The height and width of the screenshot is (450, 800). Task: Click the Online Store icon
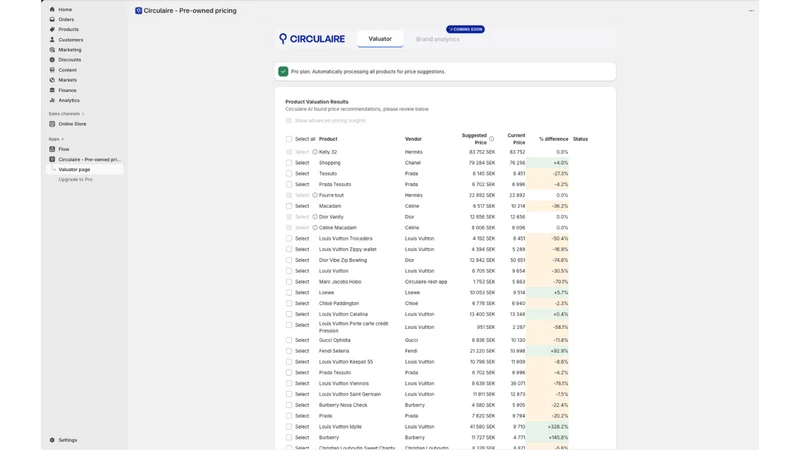pos(52,124)
